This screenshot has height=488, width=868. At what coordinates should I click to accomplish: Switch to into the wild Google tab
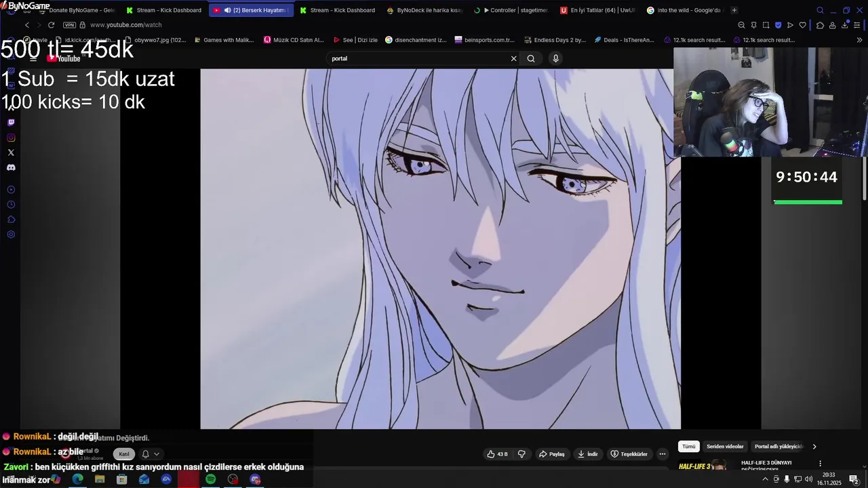685,10
